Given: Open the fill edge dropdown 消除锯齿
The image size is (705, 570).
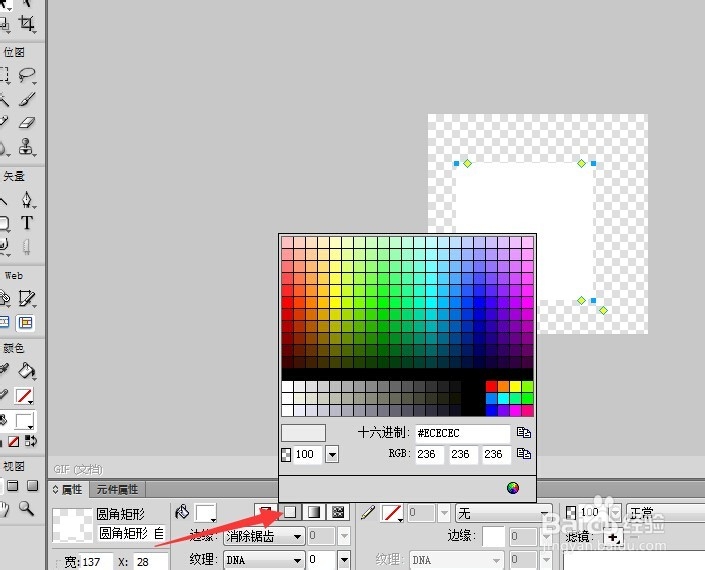Looking at the screenshot, I should point(264,536).
